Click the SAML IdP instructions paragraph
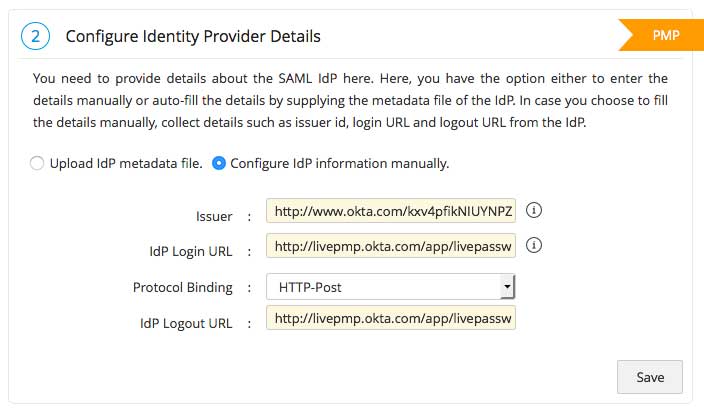The image size is (704, 410). (x=350, y=99)
